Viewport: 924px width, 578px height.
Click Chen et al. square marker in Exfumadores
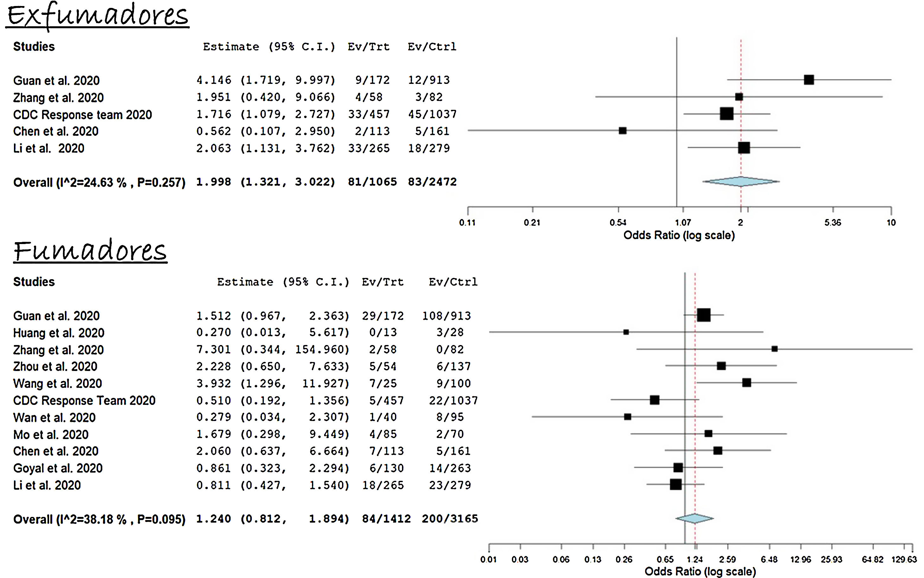622,131
